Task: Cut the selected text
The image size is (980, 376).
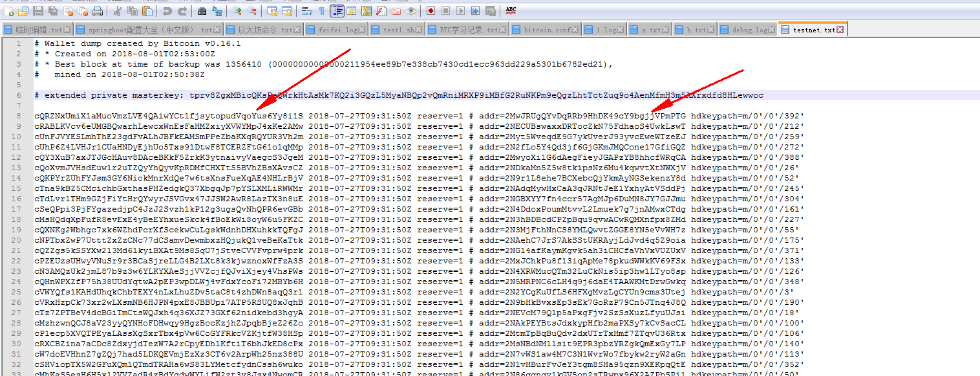Action: (x=118, y=11)
